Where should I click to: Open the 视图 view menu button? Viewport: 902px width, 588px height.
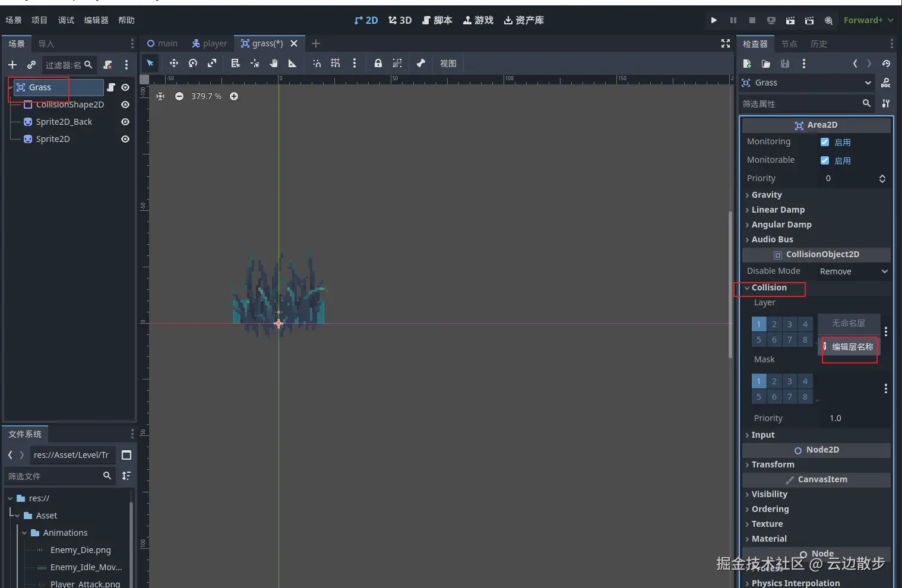click(x=448, y=64)
